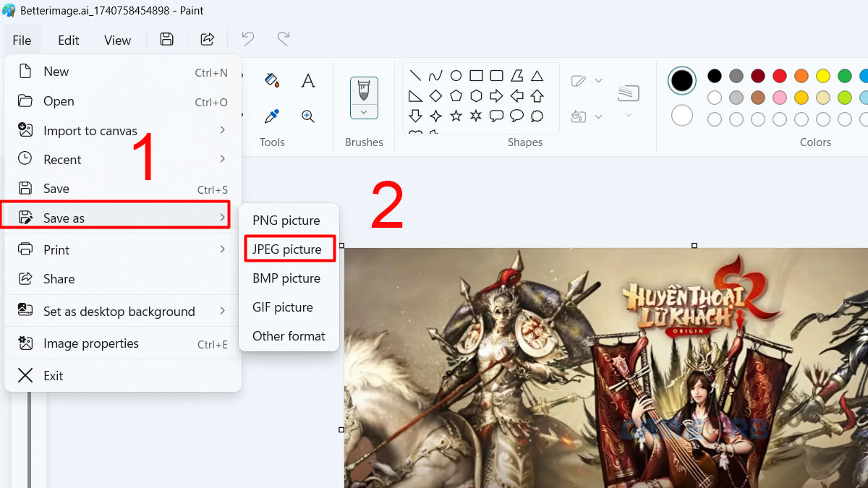This screenshot has width=868, height=488.
Task: Click the Undo arrow icon
Action: click(248, 39)
